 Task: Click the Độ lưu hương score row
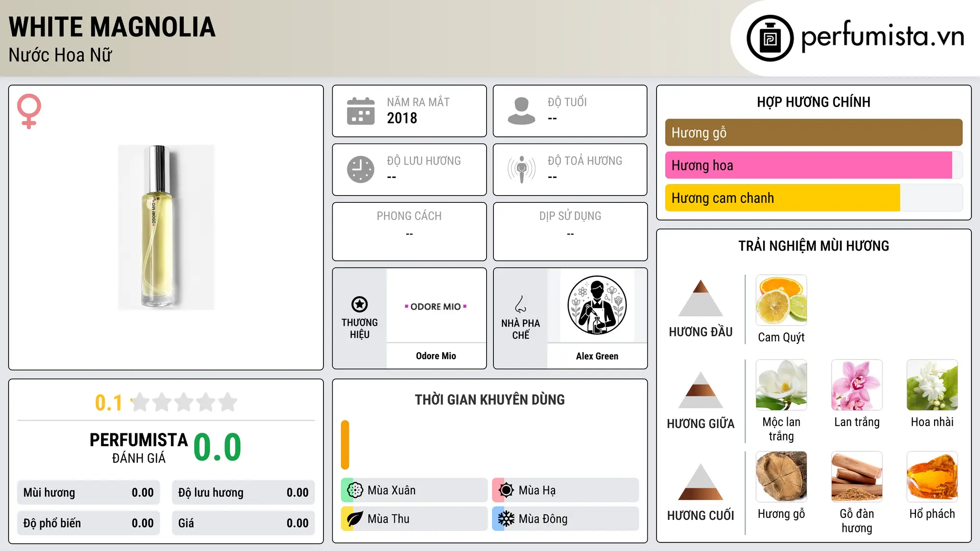pos(243,493)
